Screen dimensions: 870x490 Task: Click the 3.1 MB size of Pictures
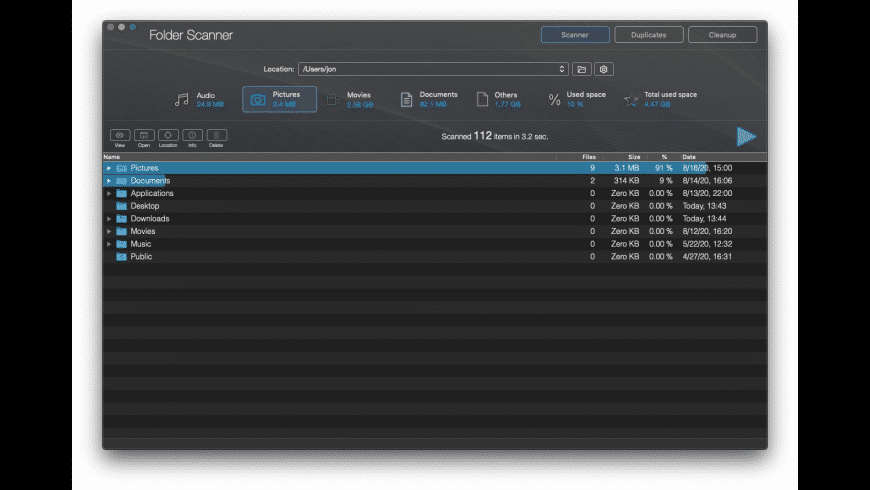627,168
